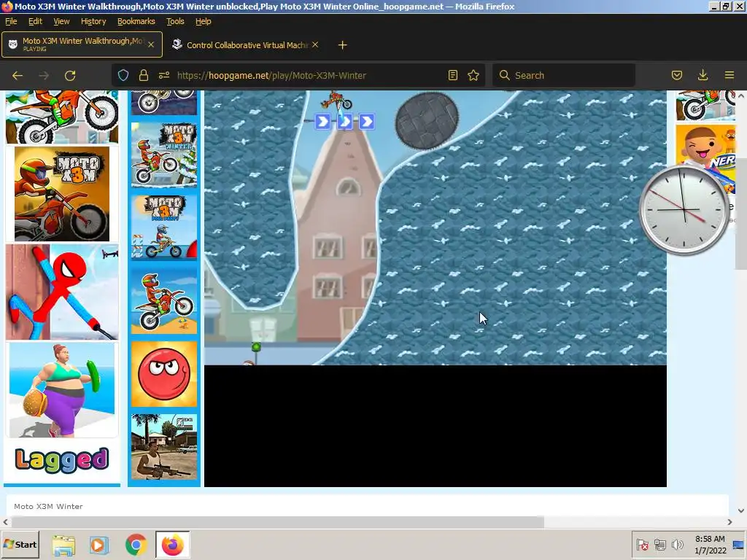Open the Red Ball game thumbnail
747x560 pixels.
(x=164, y=374)
